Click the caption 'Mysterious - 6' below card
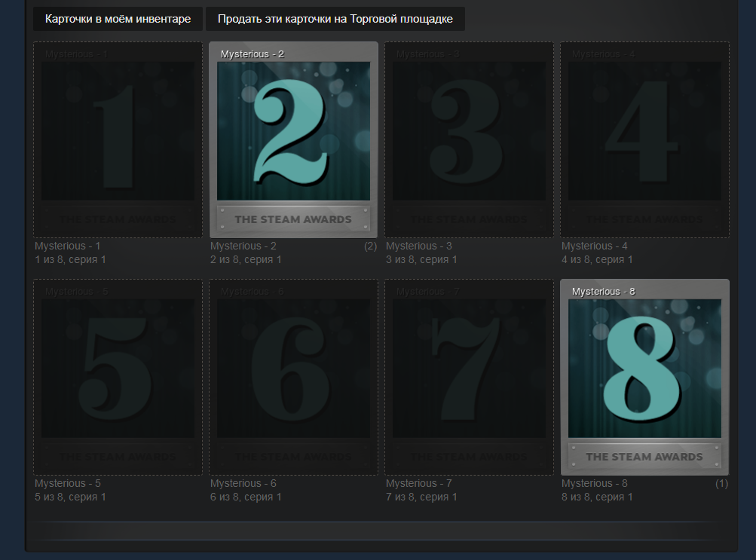The image size is (756, 560). click(243, 483)
